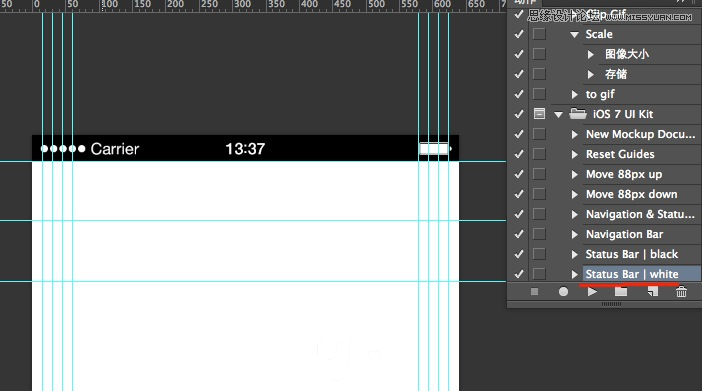
Task: Toggle the checkmark beside Navigation & Statu...
Action: (519, 214)
